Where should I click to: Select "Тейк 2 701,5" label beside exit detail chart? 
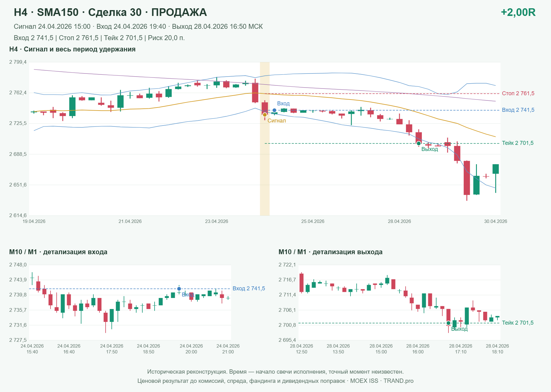point(518,323)
